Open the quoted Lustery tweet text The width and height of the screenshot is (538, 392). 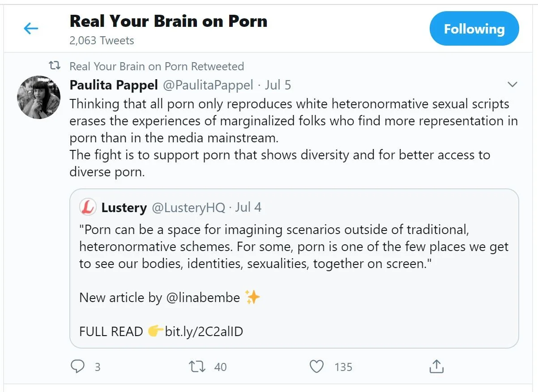point(294,247)
